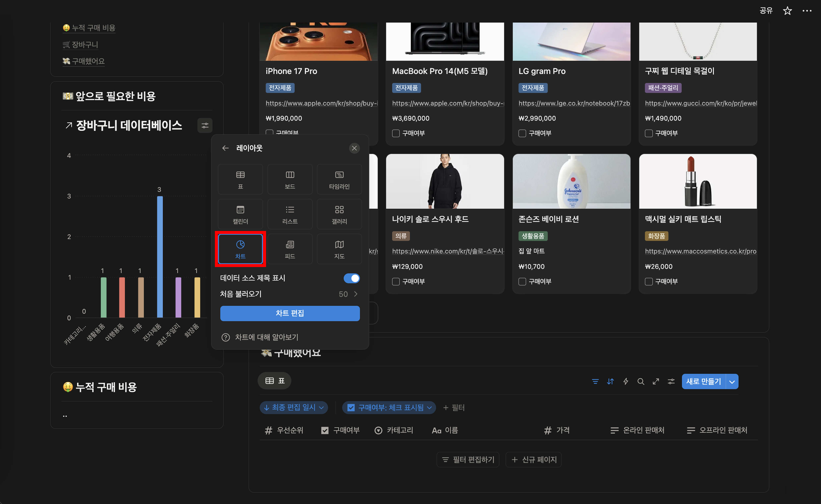Click the blue 전자제품 chart bar
The height and width of the screenshot is (504, 821).
tap(160, 257)
